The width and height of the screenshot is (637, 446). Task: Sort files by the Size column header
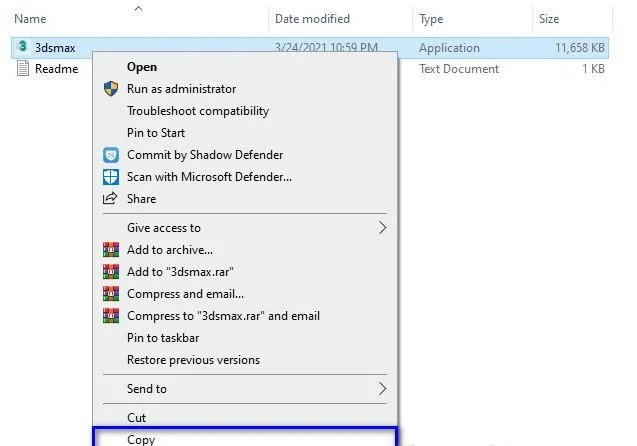[x=549, y=19]
